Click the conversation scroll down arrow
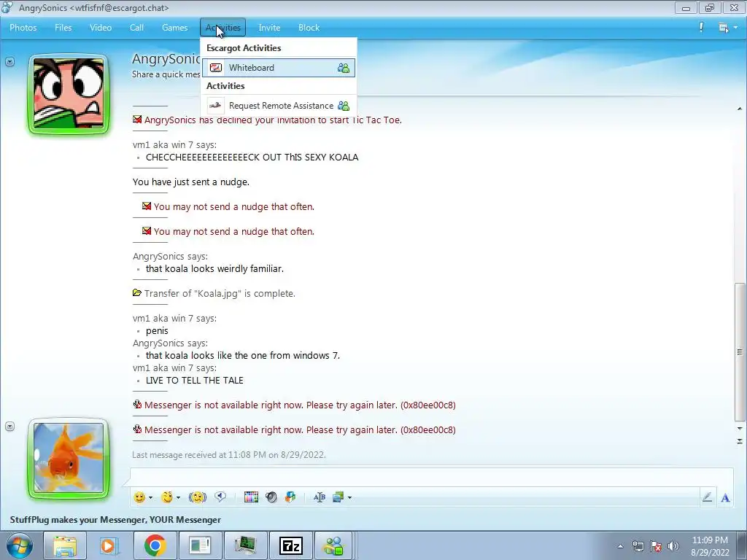The height and width of the screenshot is (560, 747). tap(740, 429)
